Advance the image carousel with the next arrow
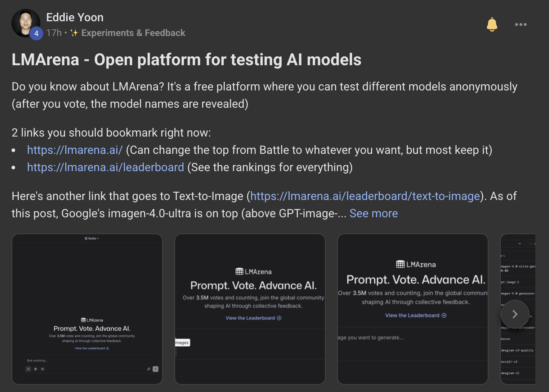 click(x=515, y=314)
